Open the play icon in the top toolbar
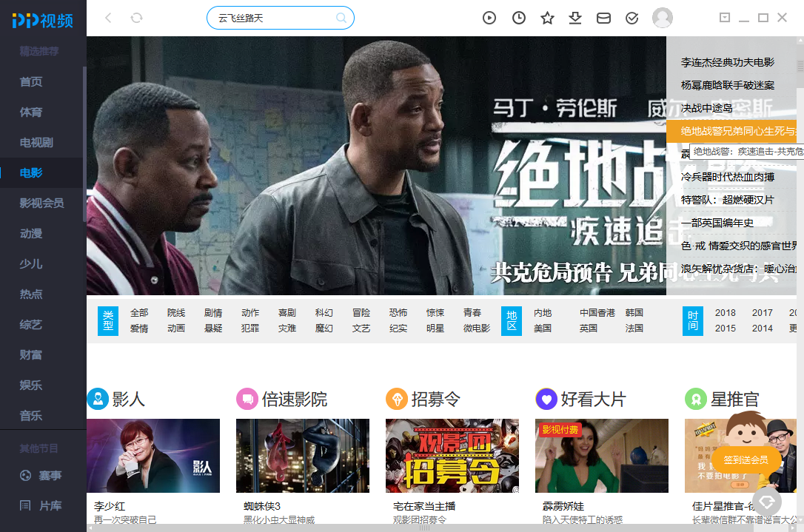 (489, 18)
